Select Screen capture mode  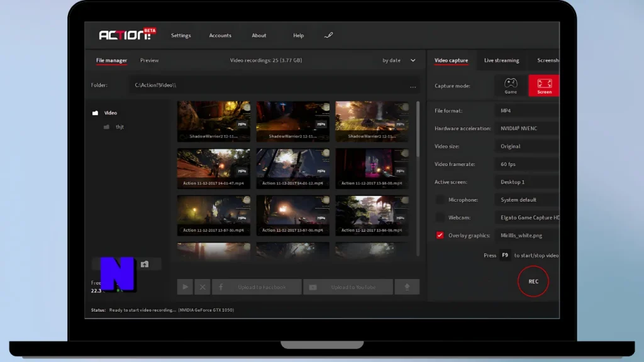pyautogui.click(x=544, y=85)
